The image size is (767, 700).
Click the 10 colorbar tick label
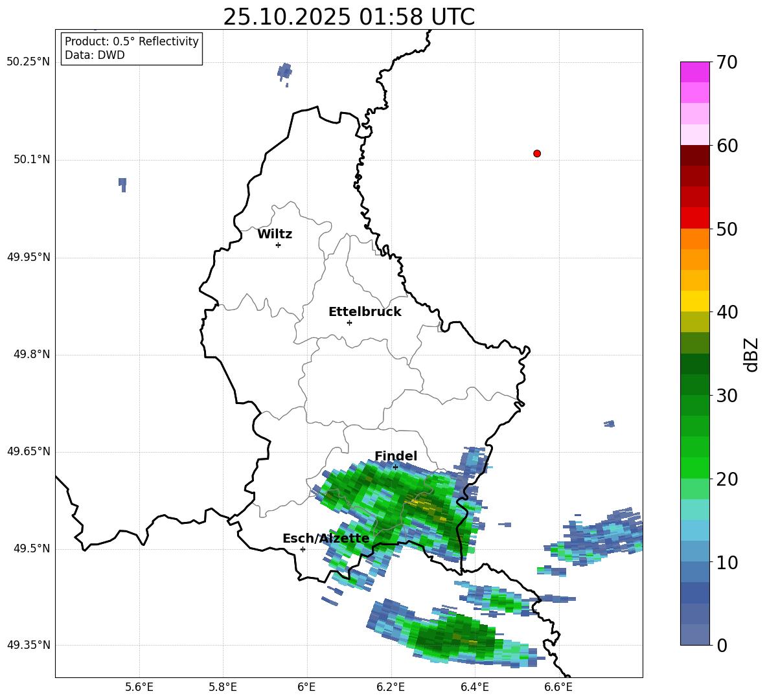(x=727, y=562)
